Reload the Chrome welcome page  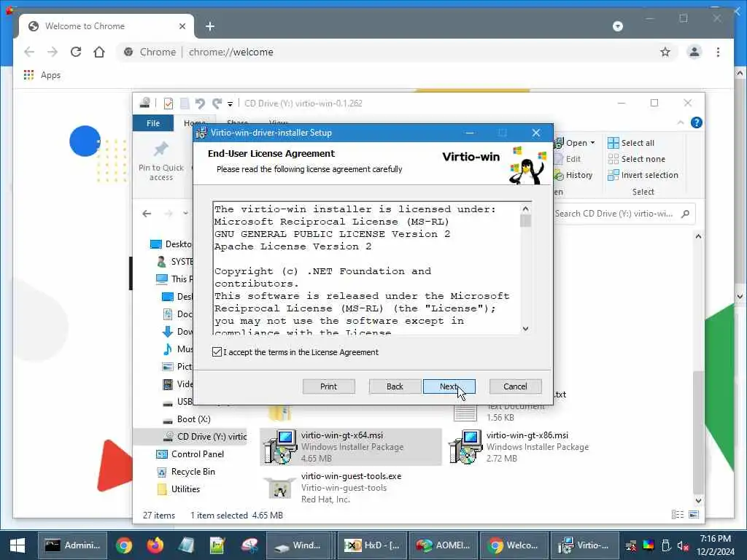76,52
